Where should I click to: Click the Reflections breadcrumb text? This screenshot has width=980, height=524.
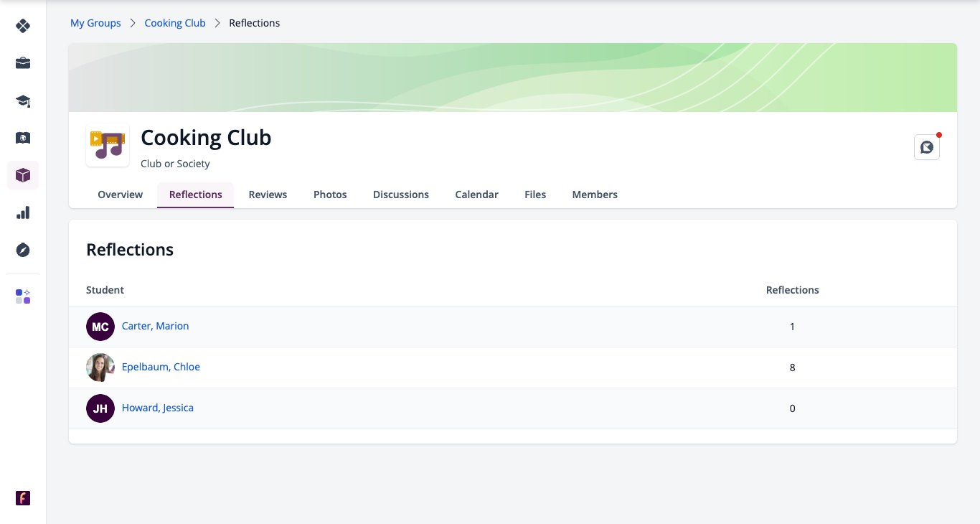coord(255,23)
